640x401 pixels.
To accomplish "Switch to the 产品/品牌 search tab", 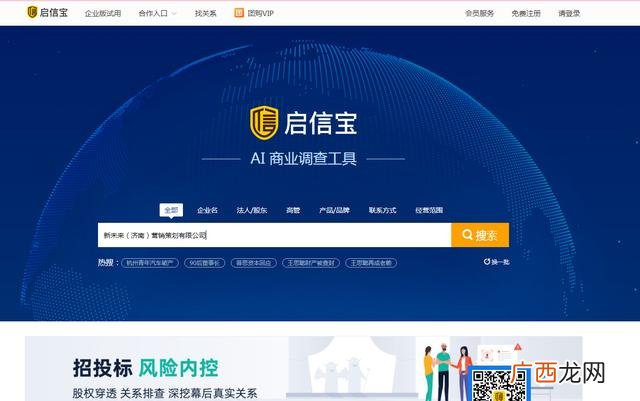I will 334,210.
